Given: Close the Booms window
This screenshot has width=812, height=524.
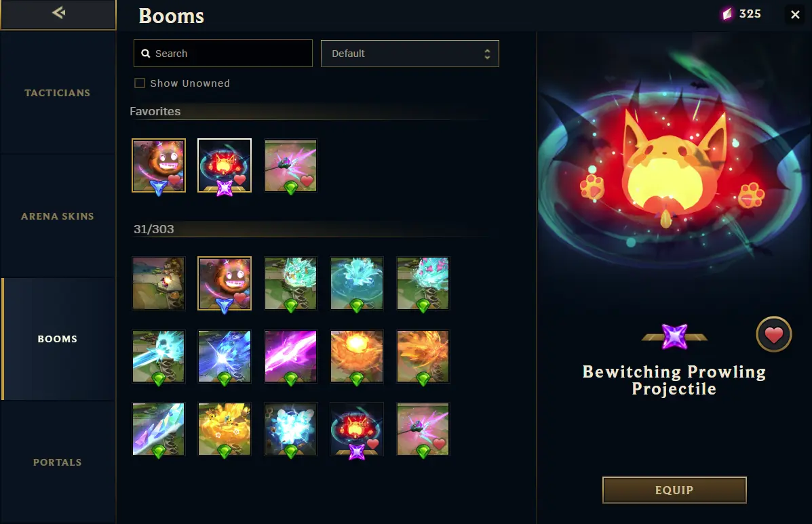Looking at the screenshot, I should (x=796, y=14).
